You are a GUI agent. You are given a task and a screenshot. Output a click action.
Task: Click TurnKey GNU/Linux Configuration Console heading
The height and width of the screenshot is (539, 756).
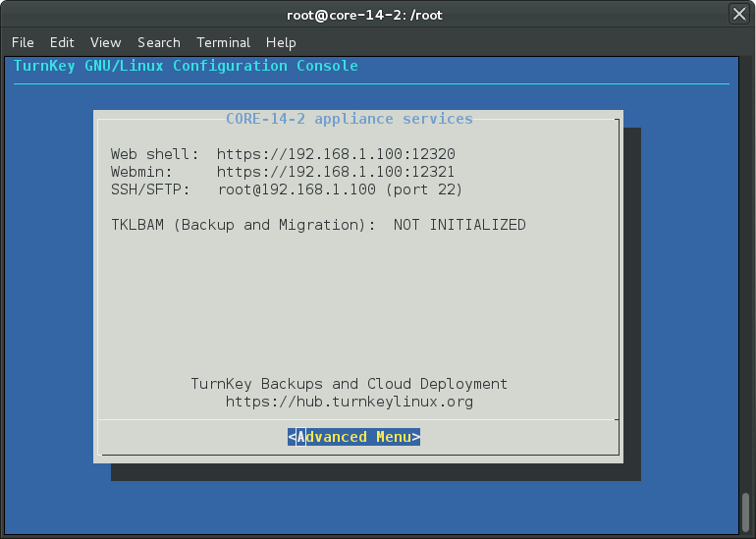click(x=186, y=66)
